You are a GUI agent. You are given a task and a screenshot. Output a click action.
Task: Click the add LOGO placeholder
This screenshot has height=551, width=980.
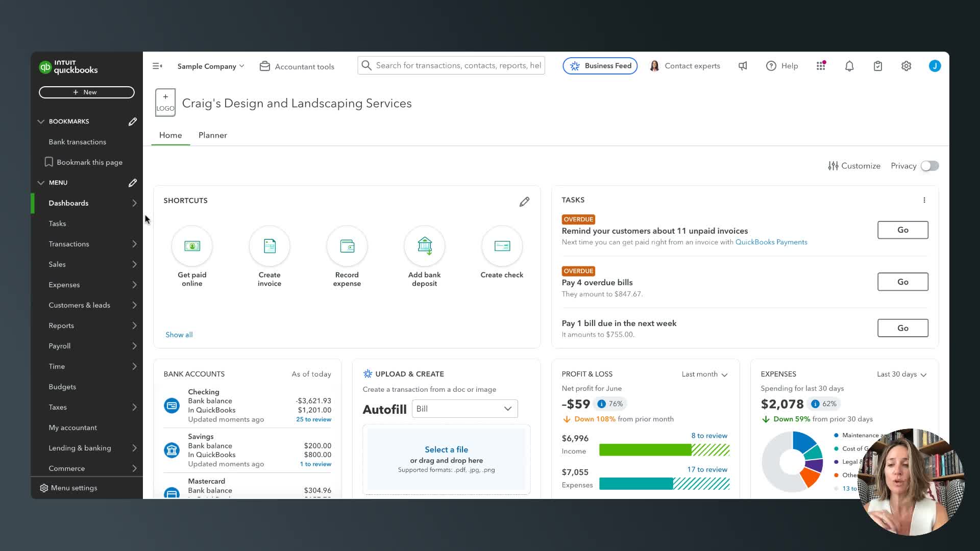click(x=165, y=103)
